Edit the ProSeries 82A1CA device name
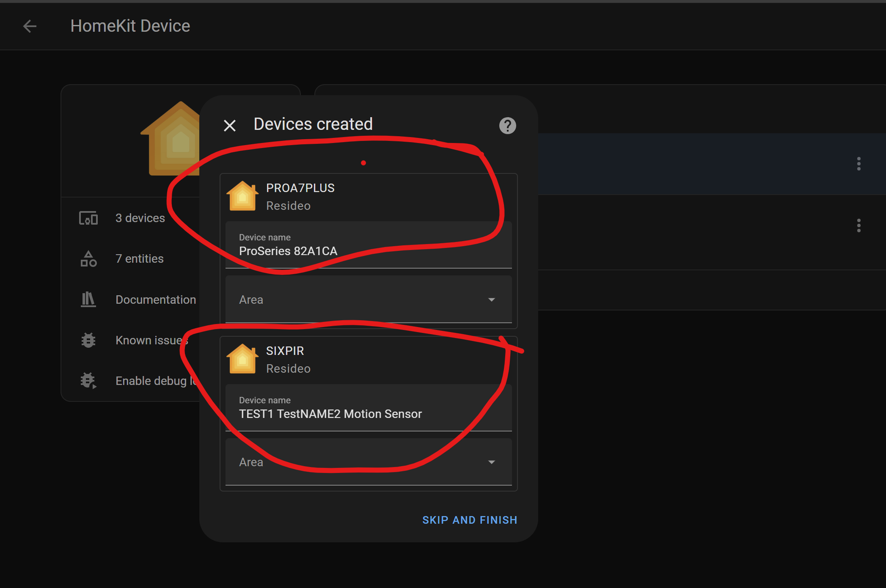Viewport: 886px width, 588px height. [x=369, y=245]
